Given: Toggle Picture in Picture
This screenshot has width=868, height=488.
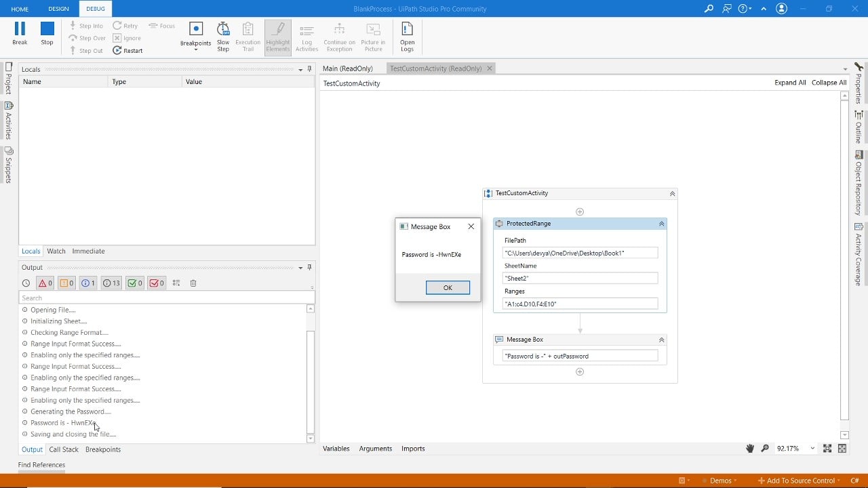Looking at the screenshot, I should 373,37.
